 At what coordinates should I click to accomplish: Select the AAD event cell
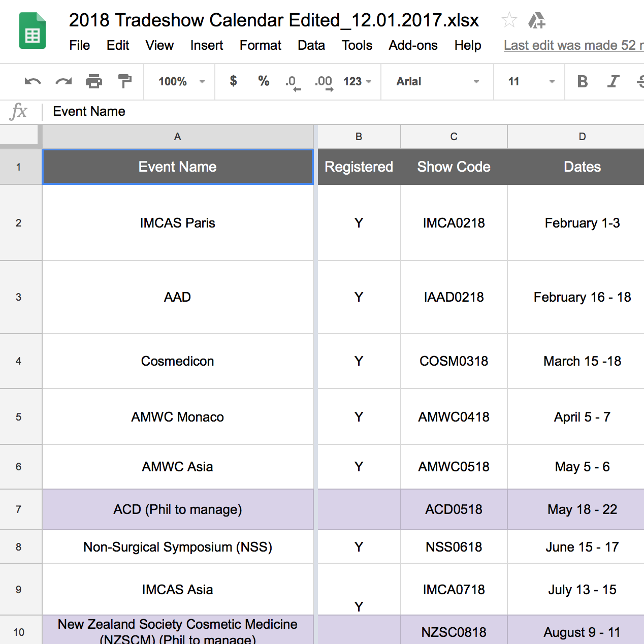tap(177, 297)
